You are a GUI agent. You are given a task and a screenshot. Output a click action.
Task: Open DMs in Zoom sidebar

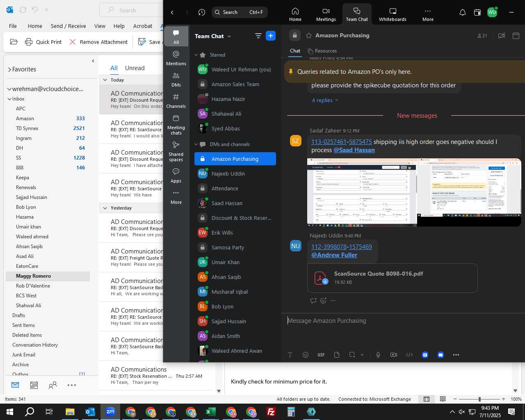click(x=176, y=79)
